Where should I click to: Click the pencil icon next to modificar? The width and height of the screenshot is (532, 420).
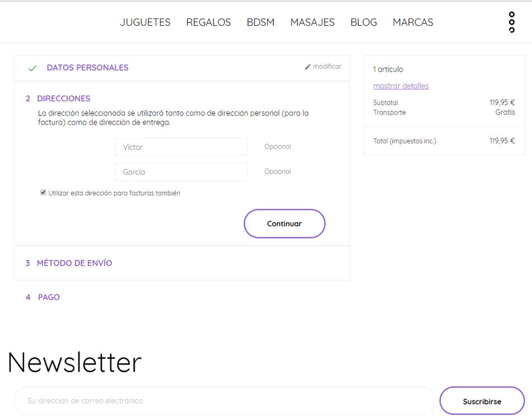307,66
